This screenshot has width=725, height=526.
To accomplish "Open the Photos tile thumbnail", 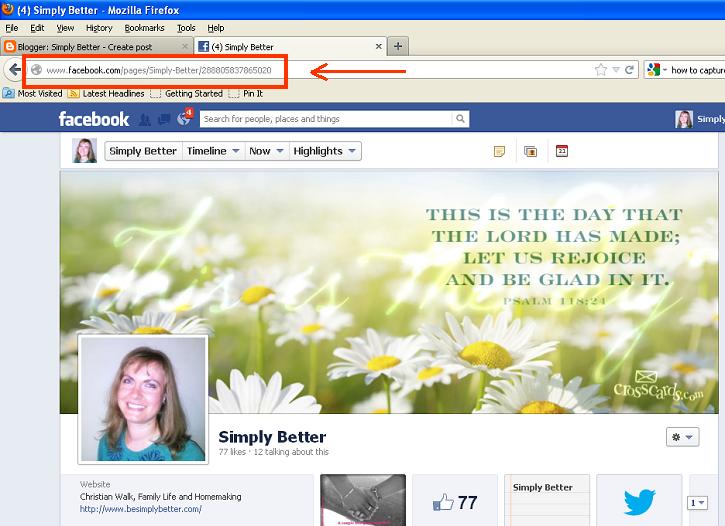I will coord(363,500).
